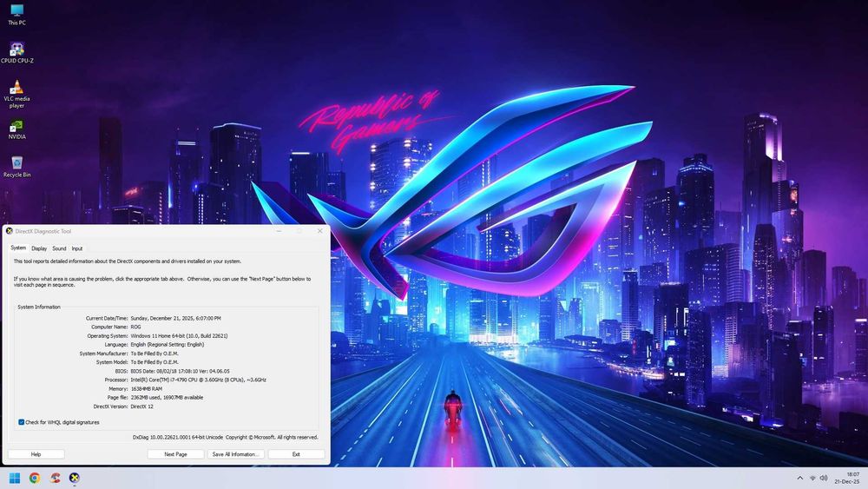The width and height of the screenshot is (868, 489).
Task: Click the Computer Name value ROG
Action: (x=135, y=327)
